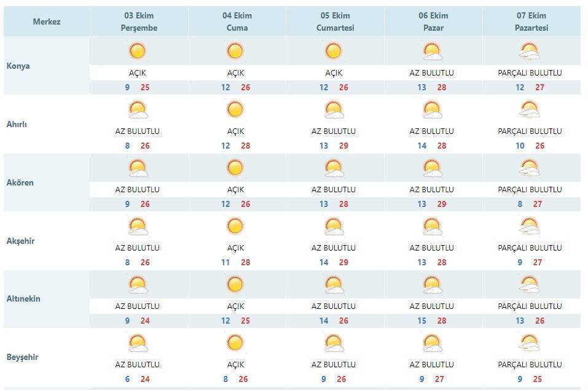The image size is (588, 390).
Task: Open the Konya district row label
Action: click(x=18, y=66)
